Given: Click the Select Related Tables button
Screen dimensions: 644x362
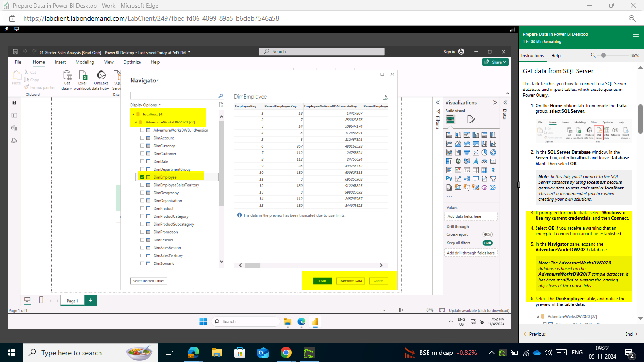Looking at the screenshot, I should click(149, 281).
